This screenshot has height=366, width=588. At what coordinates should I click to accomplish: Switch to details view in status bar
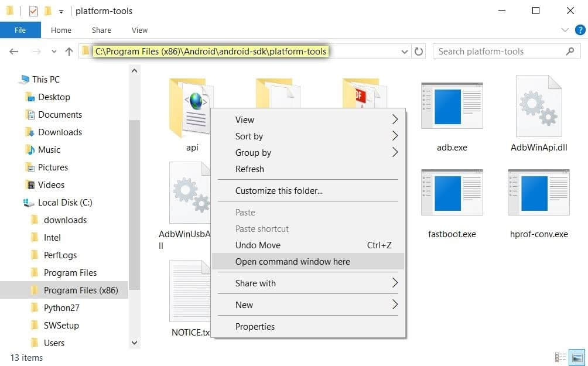(x=560, y=357)
